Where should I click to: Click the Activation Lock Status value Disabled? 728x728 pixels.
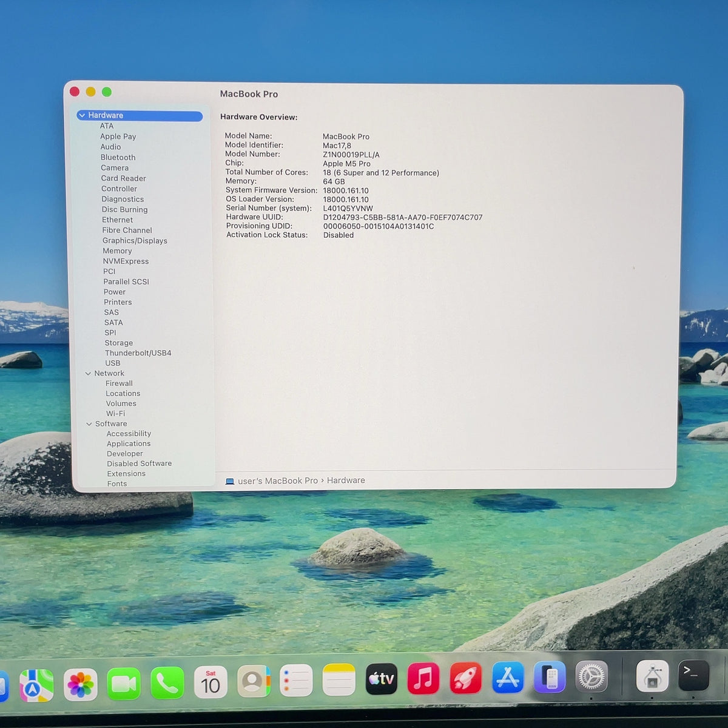tap(339, 235)
